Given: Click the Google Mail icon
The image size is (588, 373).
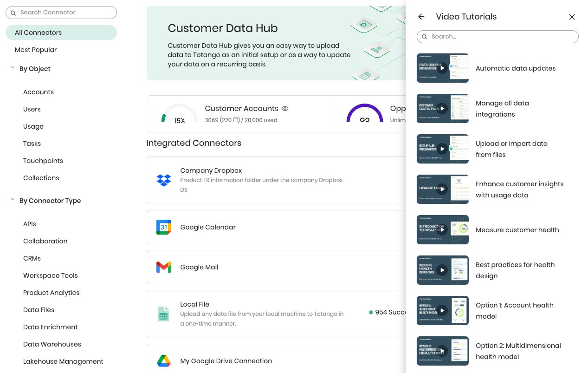Looking at the screenshot, I should [x=164, y=267].
